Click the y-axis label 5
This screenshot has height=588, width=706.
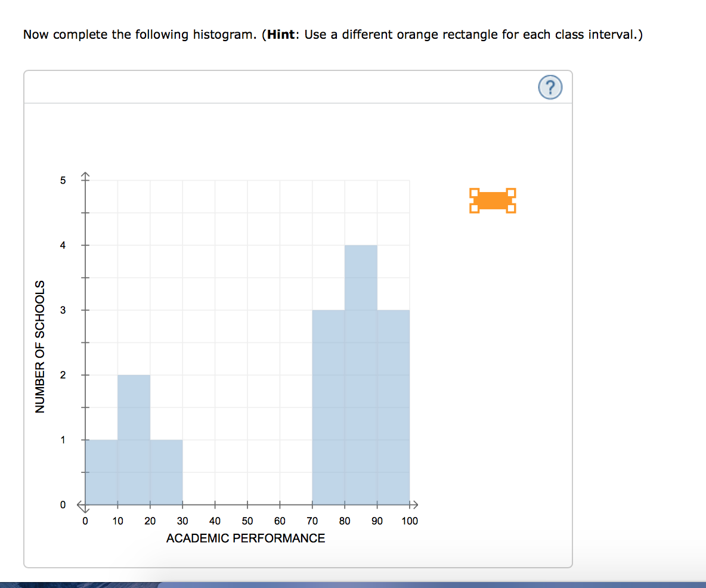[x=63, y=181]
